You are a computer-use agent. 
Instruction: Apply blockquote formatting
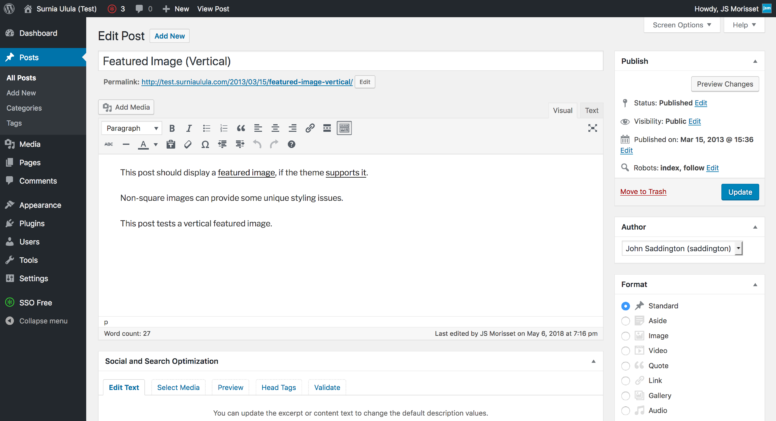pyautogui.click(x=241, y=128)
